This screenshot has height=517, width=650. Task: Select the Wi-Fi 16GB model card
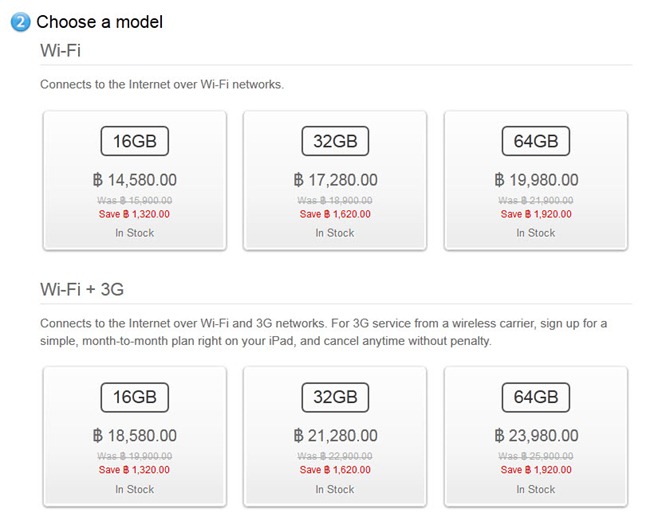[135, 180]
